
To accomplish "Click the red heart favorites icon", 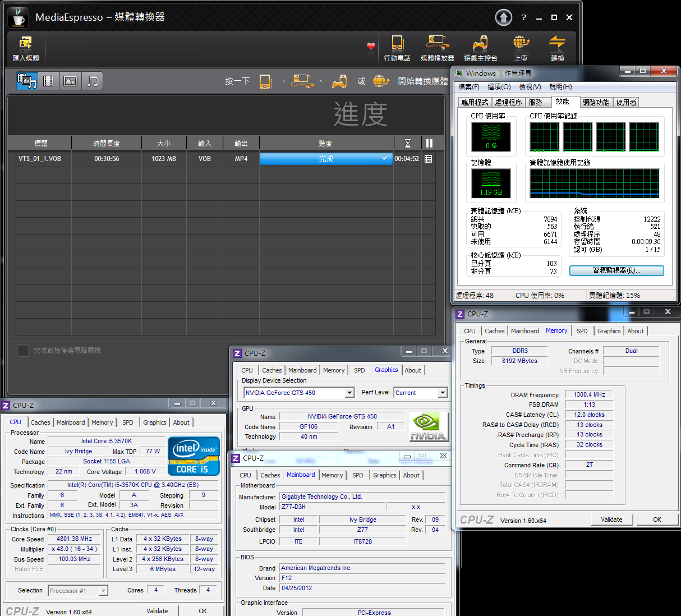I will (371, 46).
